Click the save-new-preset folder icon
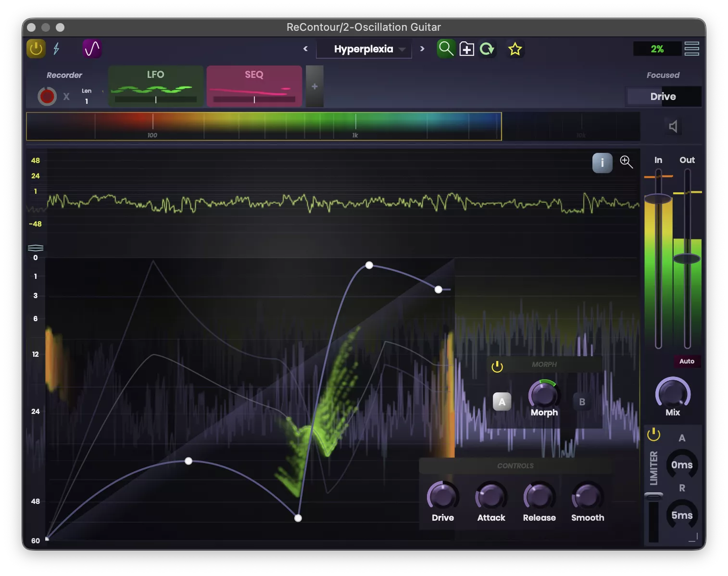This screenshot has width=728, height=576. tap(466, 49)
